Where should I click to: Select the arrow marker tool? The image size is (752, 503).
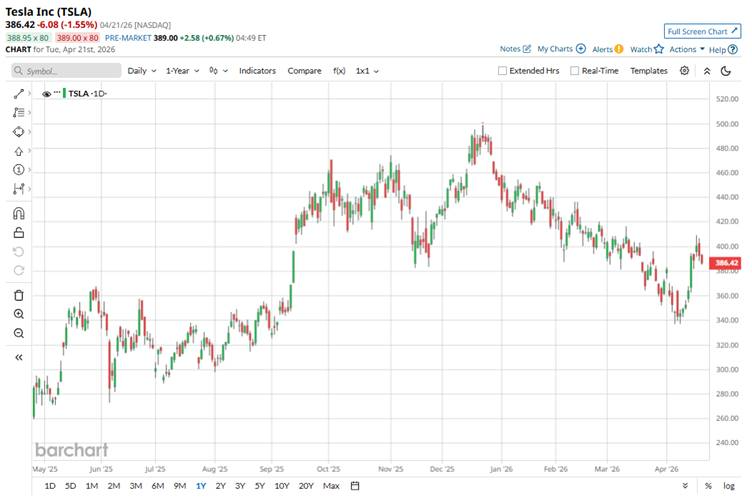19,151
